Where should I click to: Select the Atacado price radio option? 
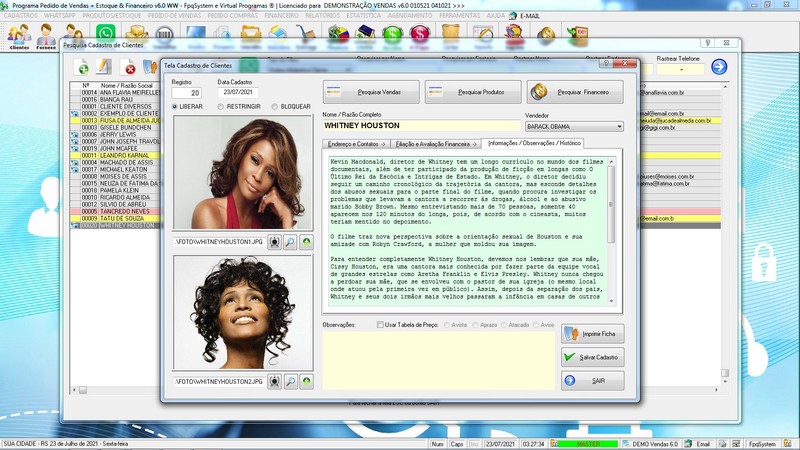point(504,324)
